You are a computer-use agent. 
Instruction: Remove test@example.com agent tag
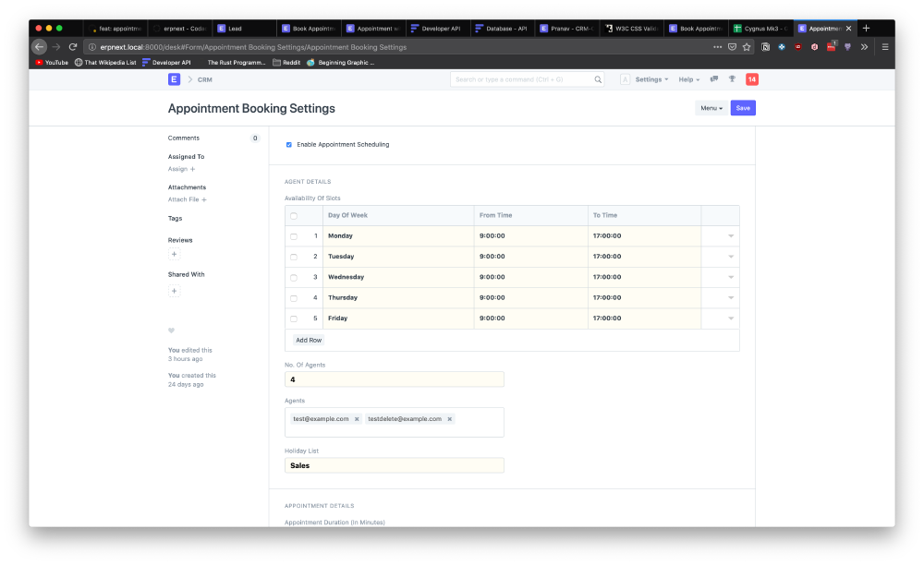[x=357, y=419]
